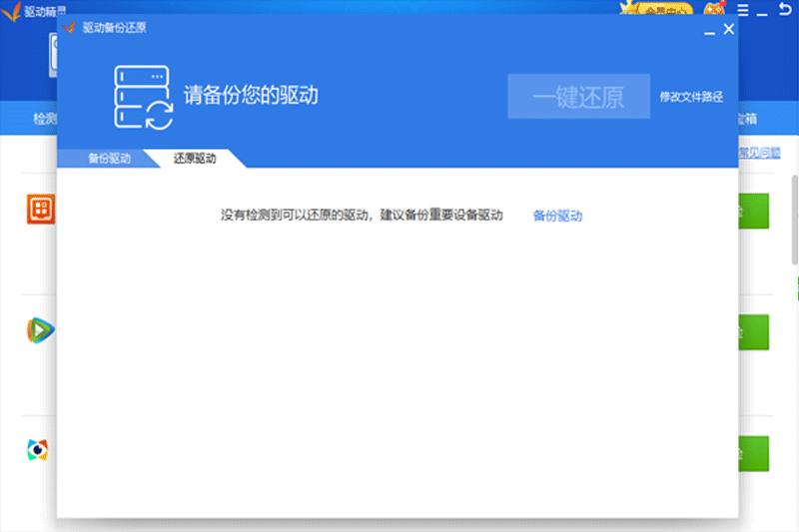The height and width of the screenshot is (532, 799).
Task: Open the 会员中心 crown badge
Action: (660, 9)
